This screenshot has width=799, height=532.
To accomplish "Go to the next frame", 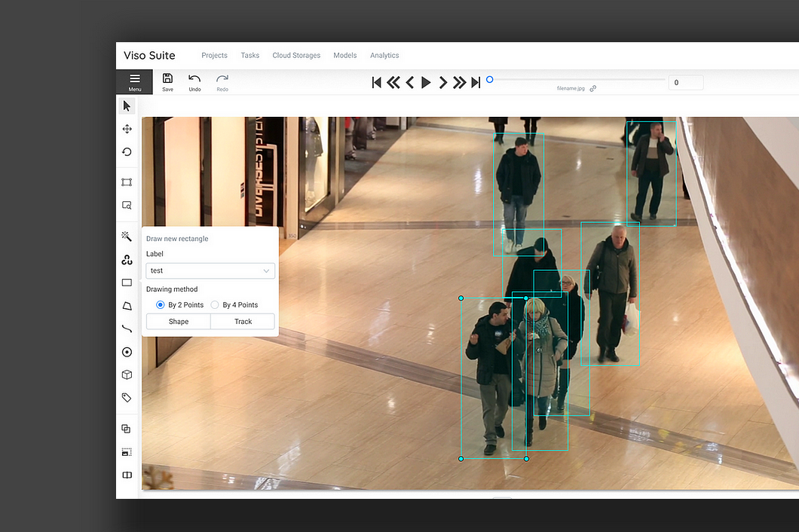I will tap(442, 82).
